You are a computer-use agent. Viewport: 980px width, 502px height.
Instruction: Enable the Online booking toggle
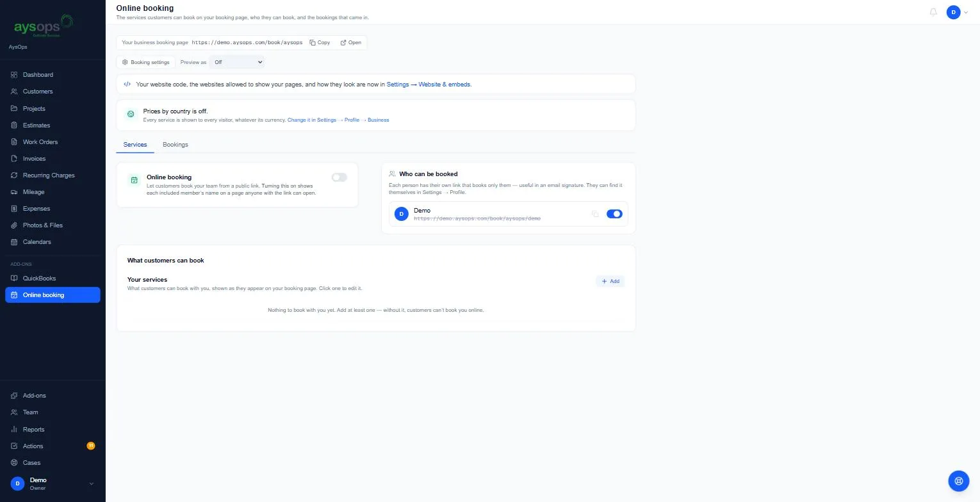point(339,177)
